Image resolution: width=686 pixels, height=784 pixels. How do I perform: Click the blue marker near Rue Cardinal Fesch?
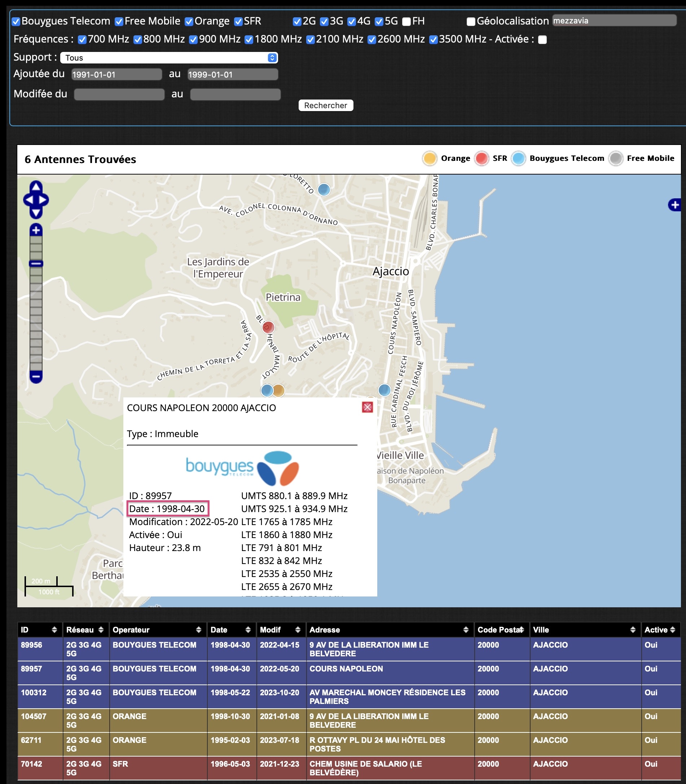tap(384, 390)
